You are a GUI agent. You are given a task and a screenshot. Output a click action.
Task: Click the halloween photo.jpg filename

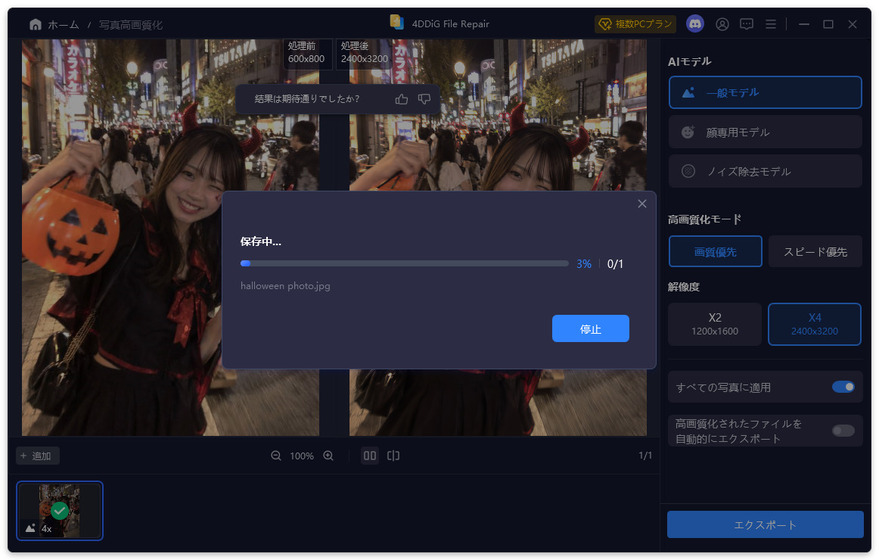pyautogui.click(x=285, y=286)
